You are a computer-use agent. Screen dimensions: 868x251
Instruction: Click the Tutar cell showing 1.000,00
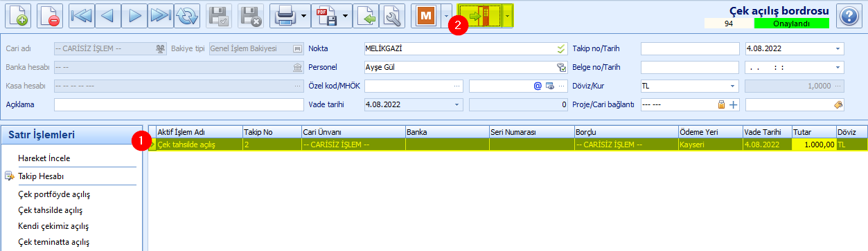(x=814, y=145)
